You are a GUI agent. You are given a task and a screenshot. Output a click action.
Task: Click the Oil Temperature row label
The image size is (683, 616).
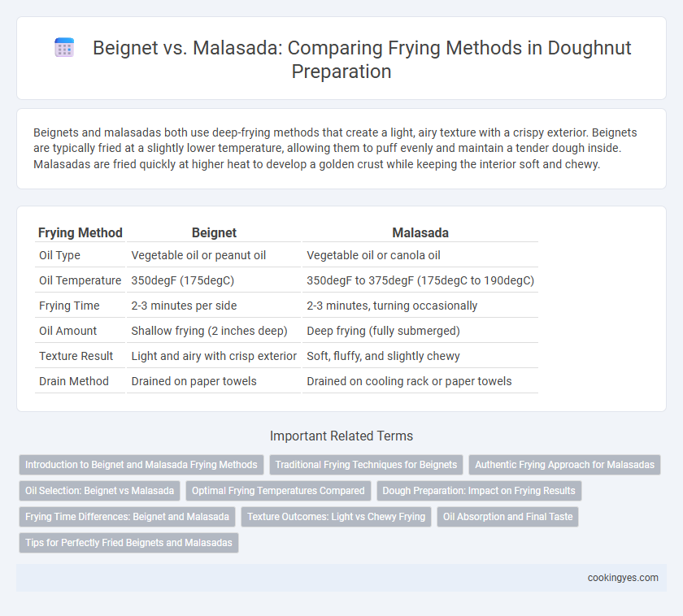[80, 280]
